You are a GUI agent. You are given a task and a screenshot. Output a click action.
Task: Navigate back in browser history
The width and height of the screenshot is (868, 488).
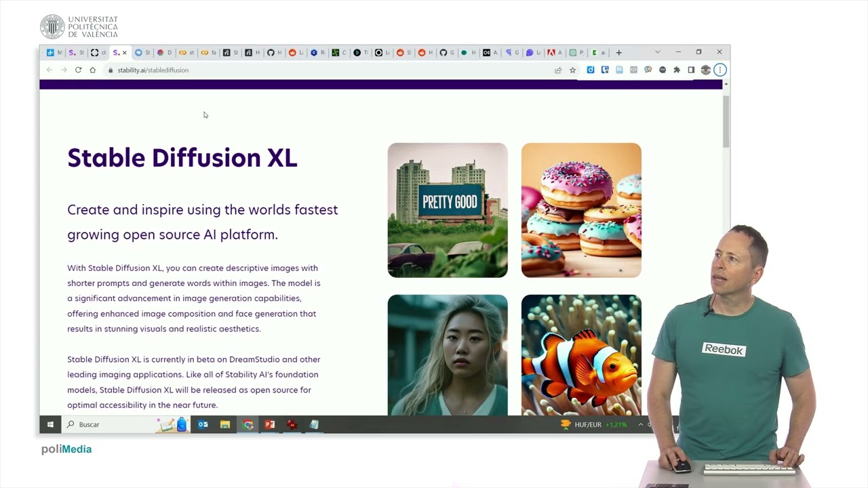[49, 70]
